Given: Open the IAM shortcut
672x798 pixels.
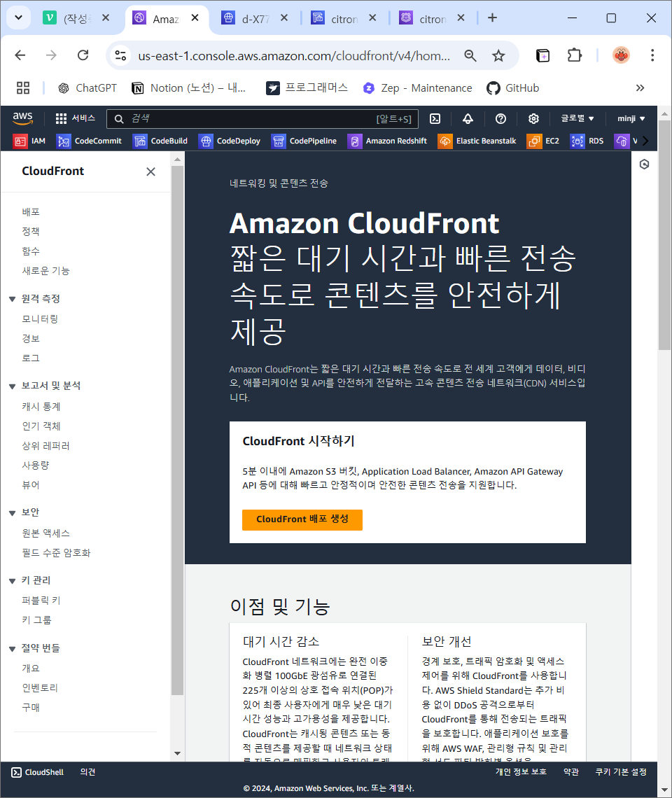Looking at the screenshot, I should [29, 141].
